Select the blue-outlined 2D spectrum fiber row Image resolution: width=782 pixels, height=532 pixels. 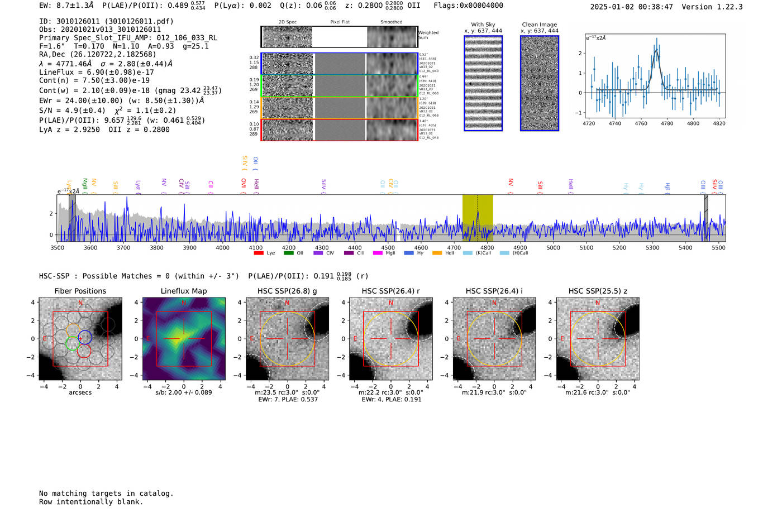pos(340,64)
